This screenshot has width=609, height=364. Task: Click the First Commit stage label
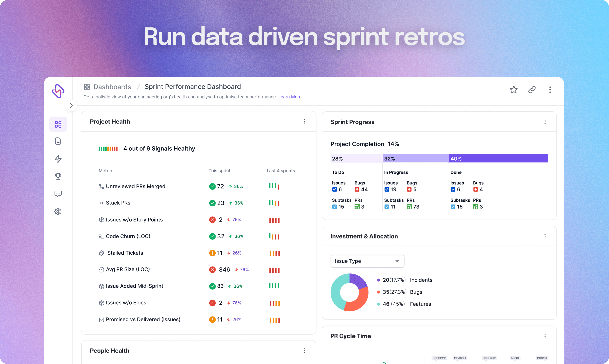tap(439, 358)
